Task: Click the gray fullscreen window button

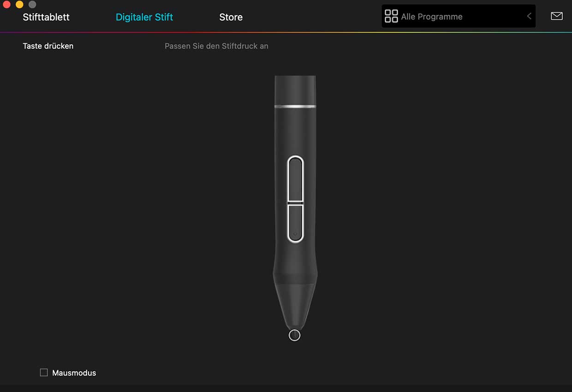Action: click(32, 5)
